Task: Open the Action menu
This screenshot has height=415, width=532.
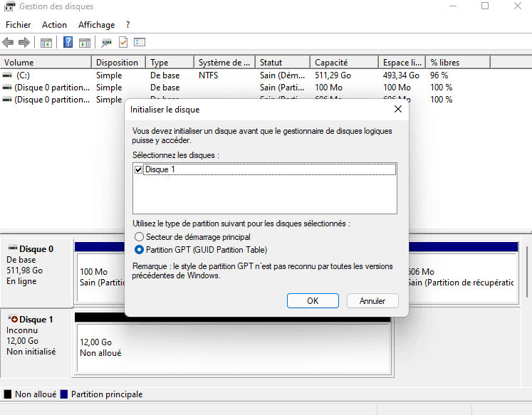Action: [x=54, y=25]
